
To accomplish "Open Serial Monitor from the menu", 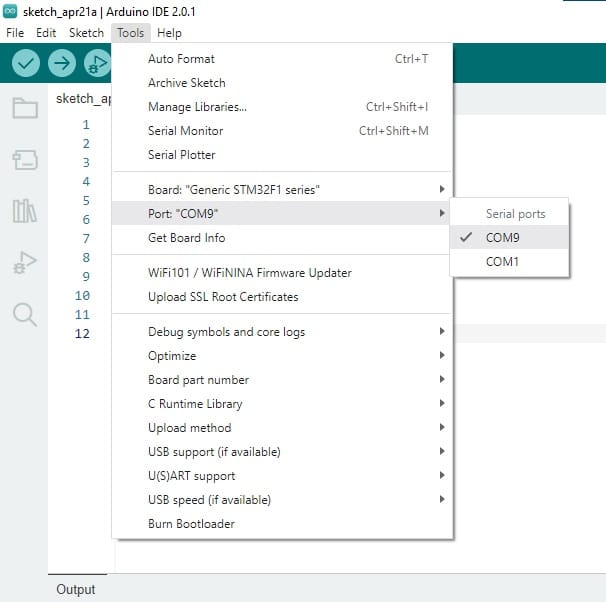I will (282, 131).
